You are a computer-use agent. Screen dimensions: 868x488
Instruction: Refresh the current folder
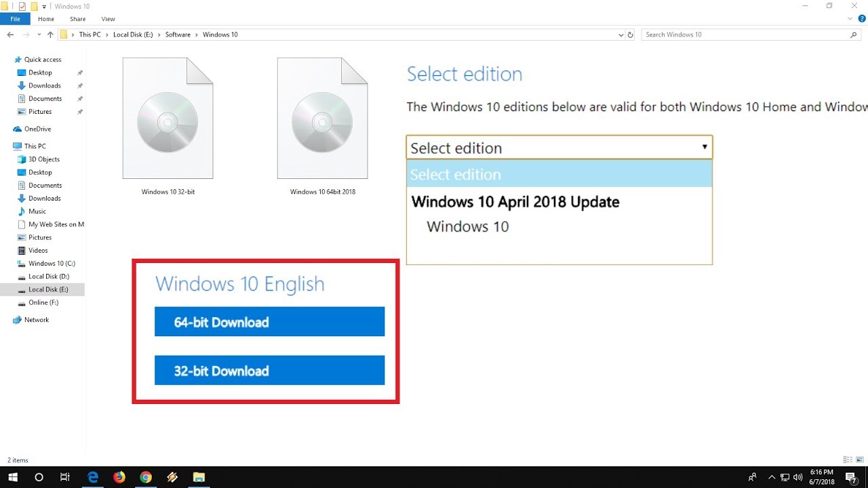point(631,35)
